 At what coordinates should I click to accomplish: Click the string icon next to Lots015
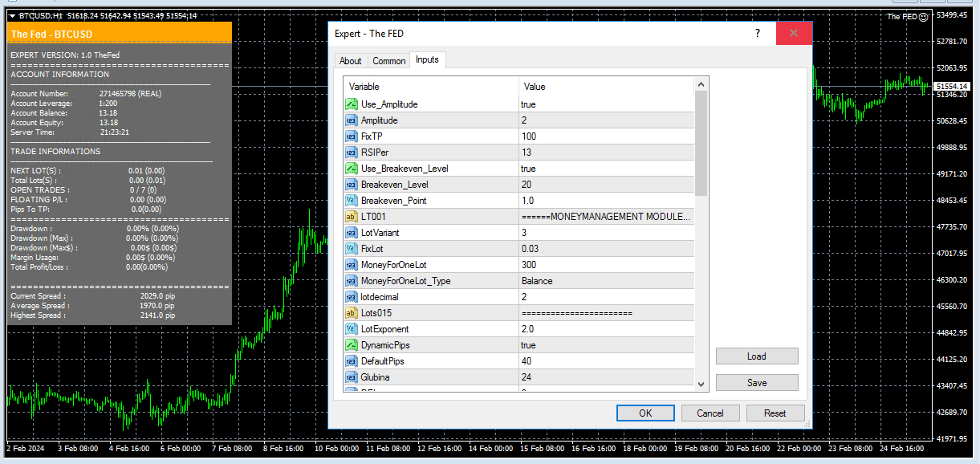pyautogui.click(x=351, y=313)
